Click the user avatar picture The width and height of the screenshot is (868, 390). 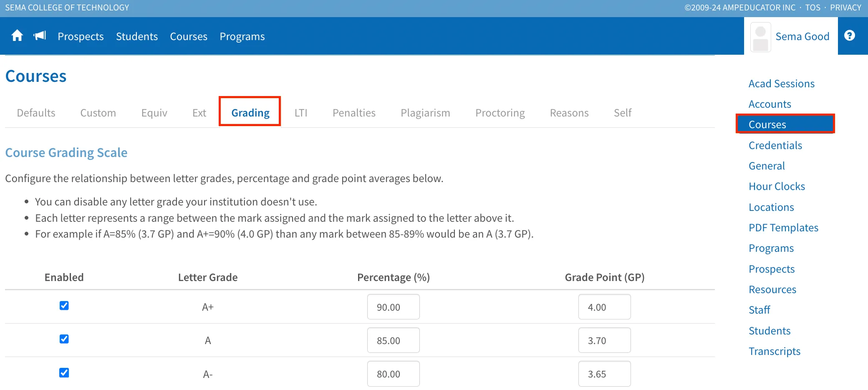tap(760, 37)
